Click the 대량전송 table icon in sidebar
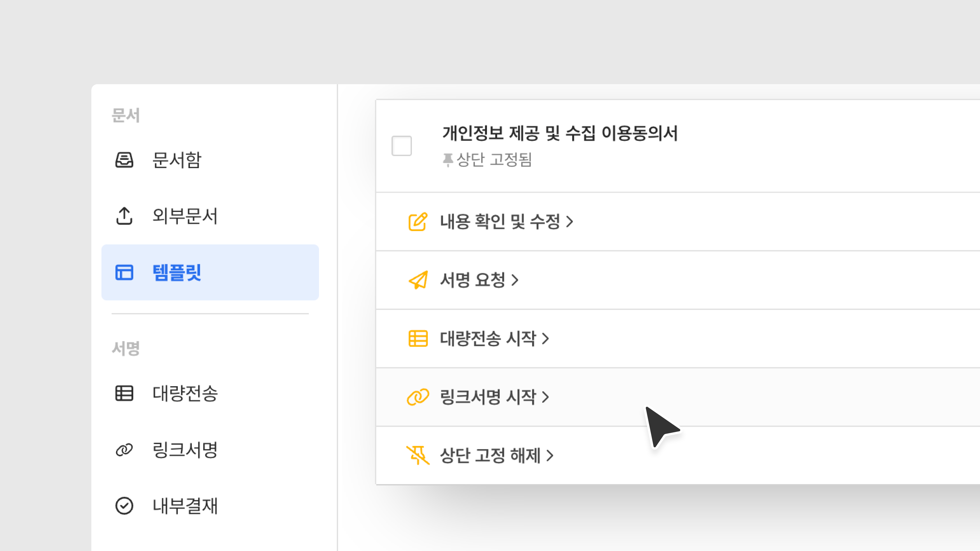 [x=124, y=393]
